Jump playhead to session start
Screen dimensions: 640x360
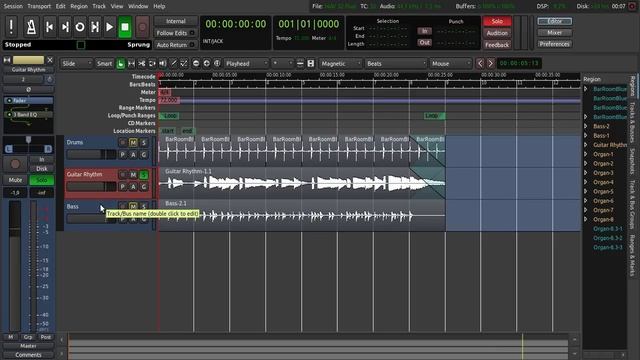coord(49,27)
